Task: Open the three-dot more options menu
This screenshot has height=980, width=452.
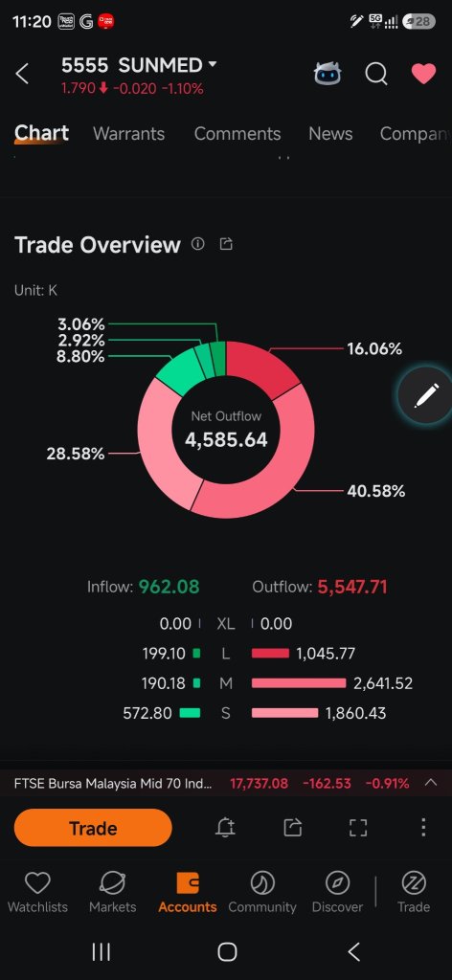Action: tap(423, 828)
